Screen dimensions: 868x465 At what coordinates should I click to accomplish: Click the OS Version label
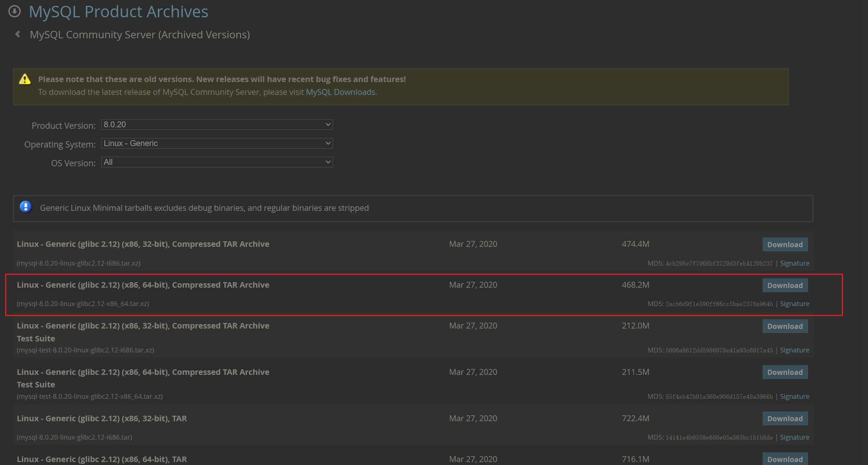click(x=73, y=163)
